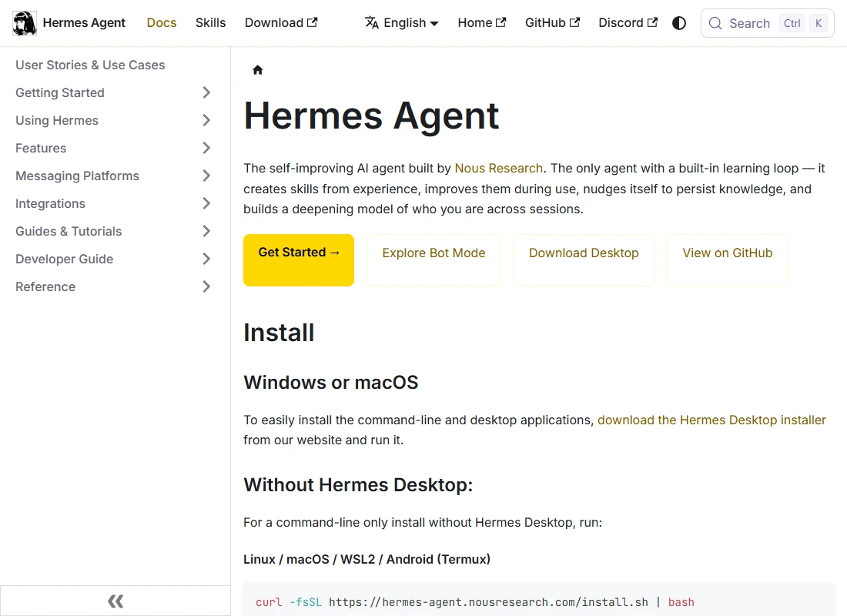Click the language translate icon
847x616 pixels.
372,22
